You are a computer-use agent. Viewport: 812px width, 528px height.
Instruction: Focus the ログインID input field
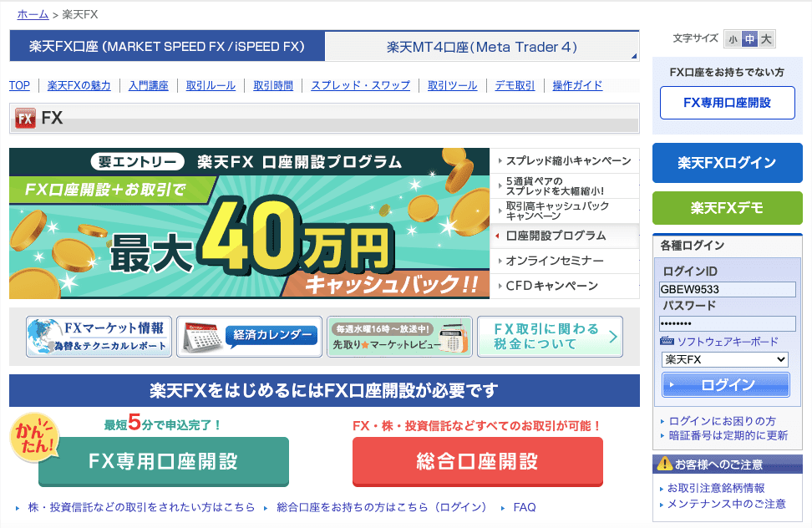tap(727, 289)
